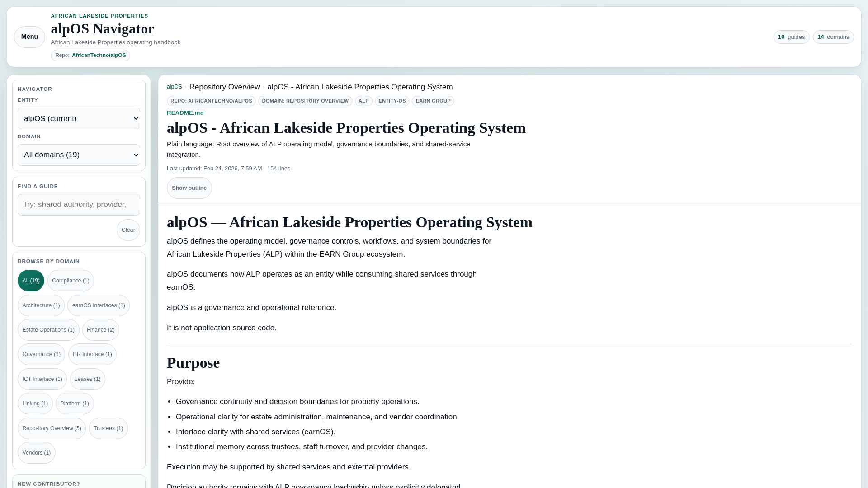Screen dimensions: 868x488
Task: Filter by Compliance (1) domain
Action: click(x=71, y=281)
